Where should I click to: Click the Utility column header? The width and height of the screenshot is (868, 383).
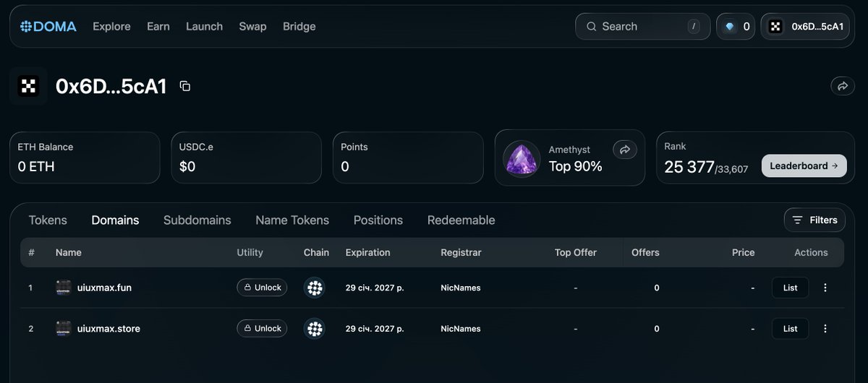tap(250, 253)
